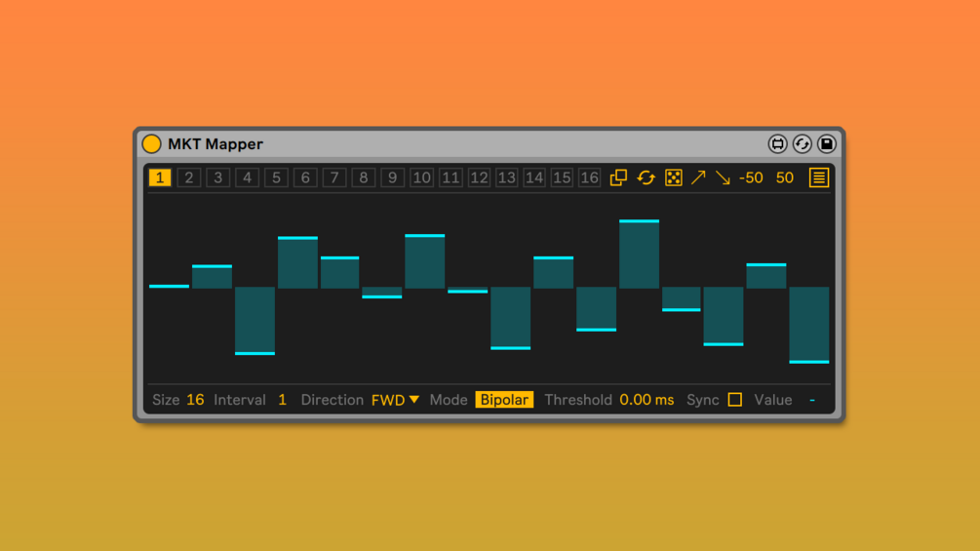Toggle the MKT Mapper device activator

point(151,143)
